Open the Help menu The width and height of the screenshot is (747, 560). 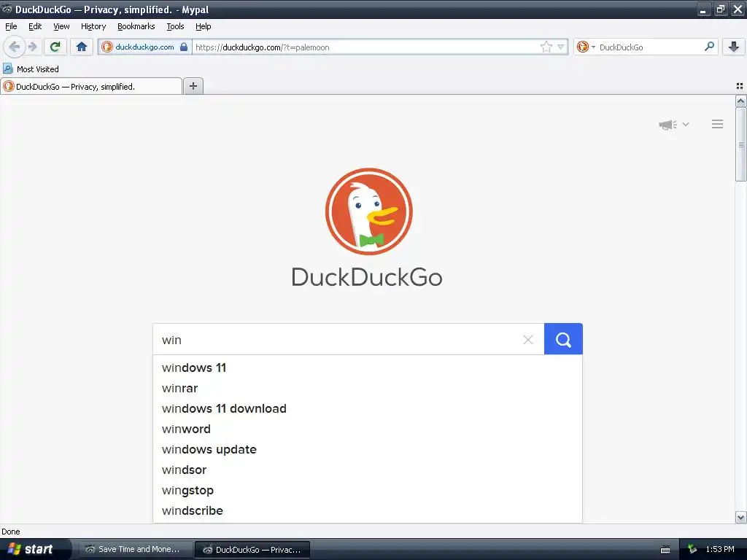203,26
